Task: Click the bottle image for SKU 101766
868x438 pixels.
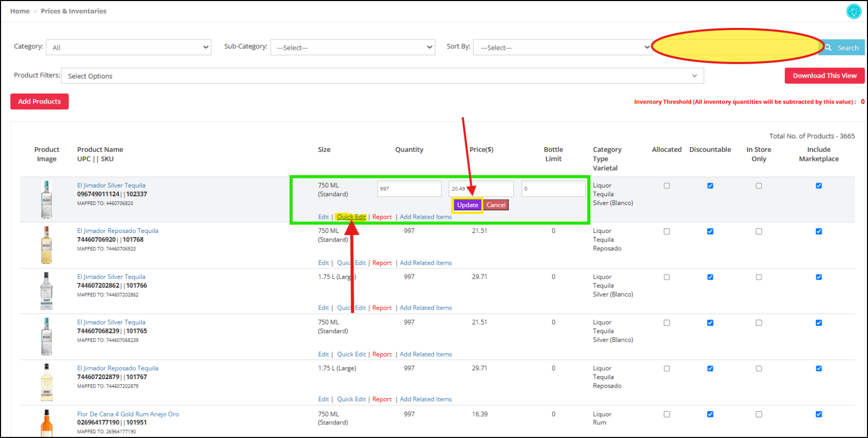Action: [x=46, y=291]
